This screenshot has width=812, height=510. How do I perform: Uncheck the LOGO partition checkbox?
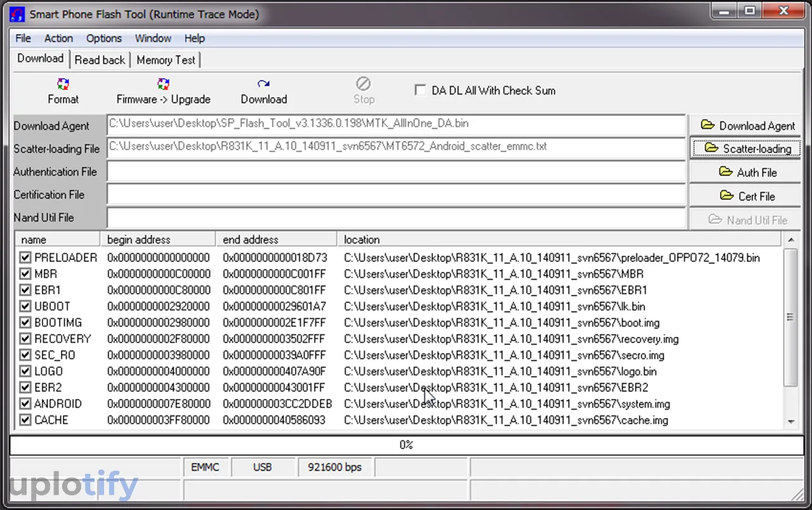[25, 371]
